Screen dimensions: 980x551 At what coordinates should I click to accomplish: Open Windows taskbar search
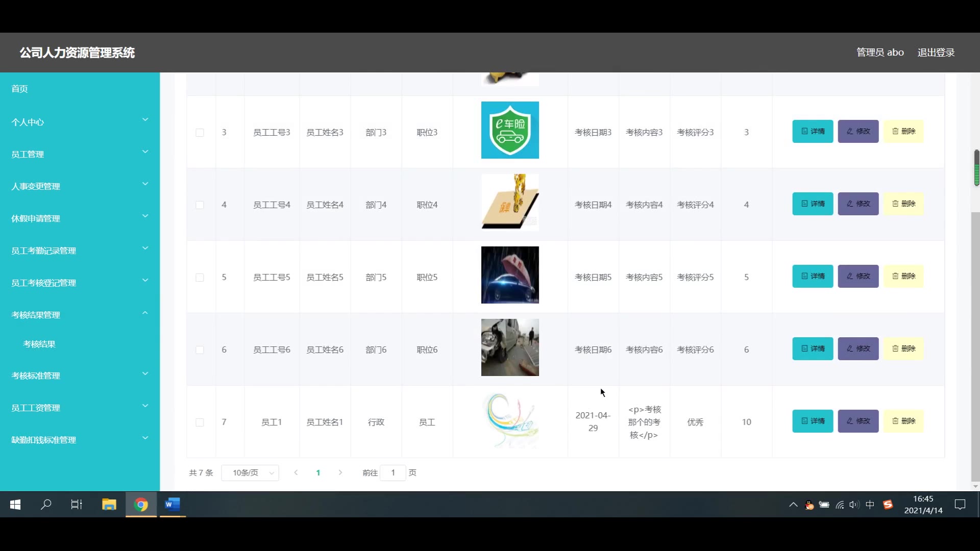click(x=46, y=505)
